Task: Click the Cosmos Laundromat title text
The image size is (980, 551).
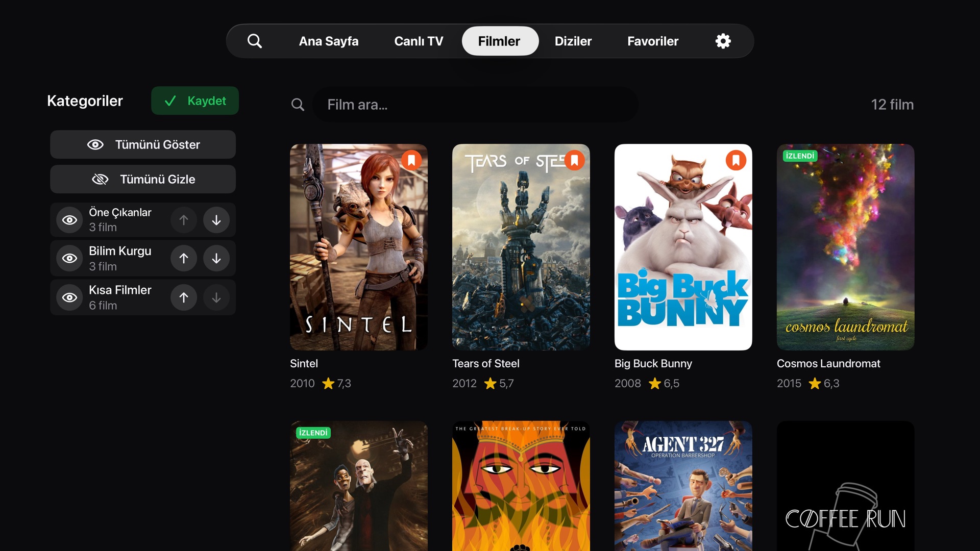Action: click(828, 363)
